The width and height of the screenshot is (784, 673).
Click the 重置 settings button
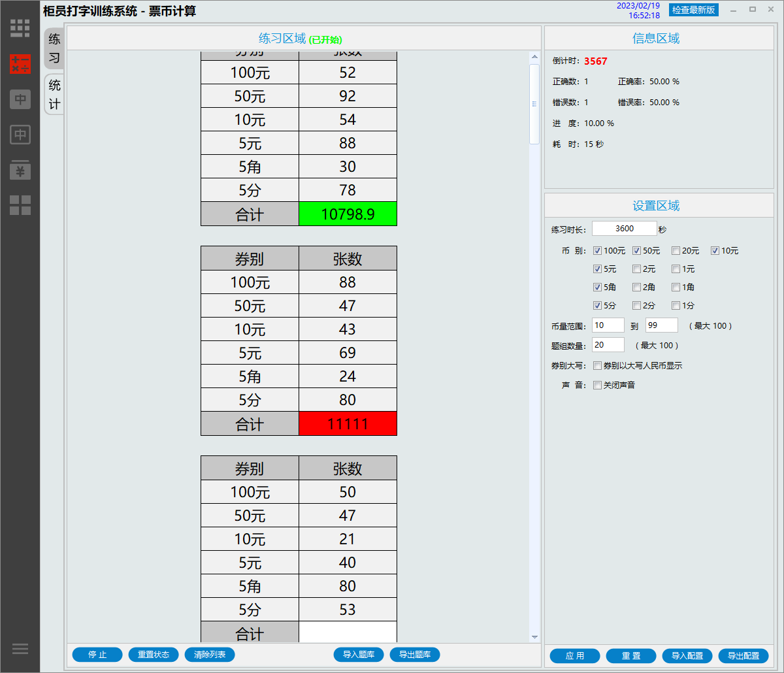pos(631,656)
